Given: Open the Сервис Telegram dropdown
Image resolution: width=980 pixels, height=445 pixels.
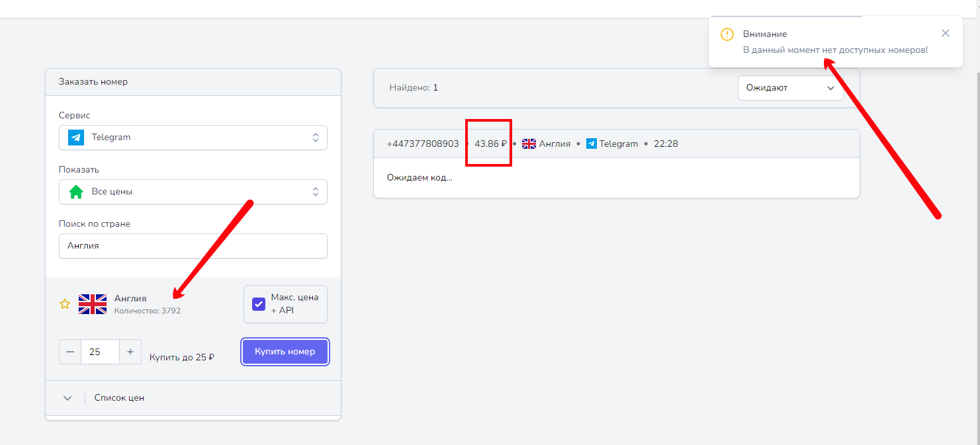Looking at the screenshot, I should pos(193,138).
